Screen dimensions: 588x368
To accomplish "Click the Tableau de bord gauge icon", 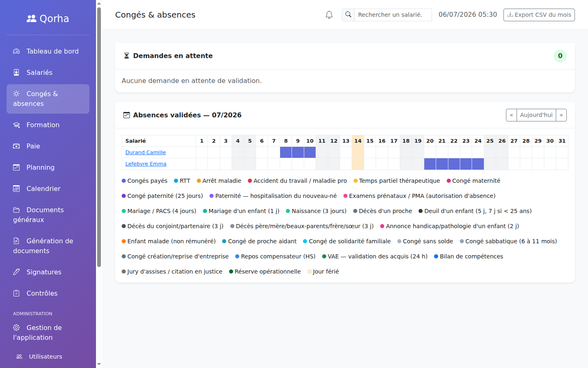I will (x=16, y=51).
